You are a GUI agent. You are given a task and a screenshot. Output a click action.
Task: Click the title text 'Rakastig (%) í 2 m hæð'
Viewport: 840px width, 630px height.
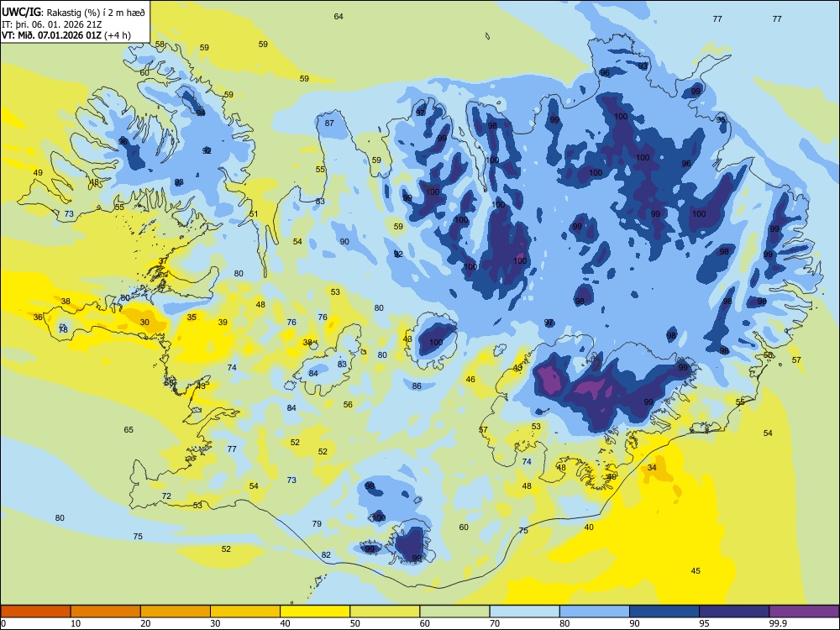[96, 13]
